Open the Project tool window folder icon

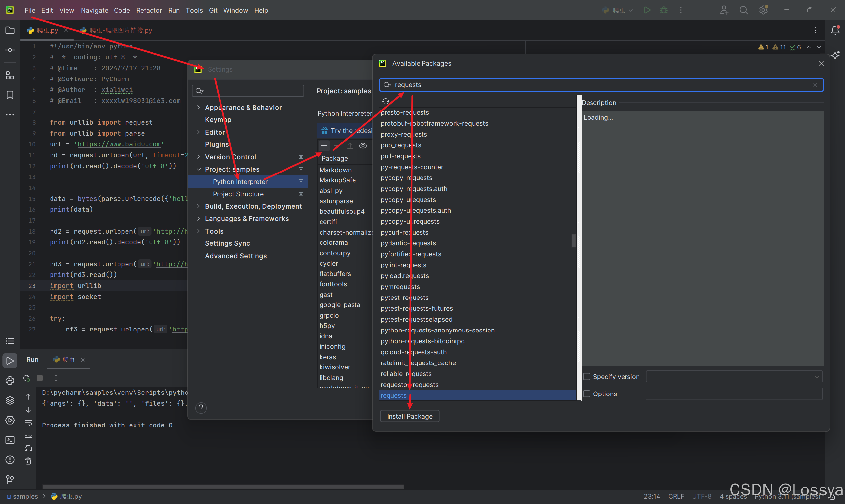(x=10, y=31)
